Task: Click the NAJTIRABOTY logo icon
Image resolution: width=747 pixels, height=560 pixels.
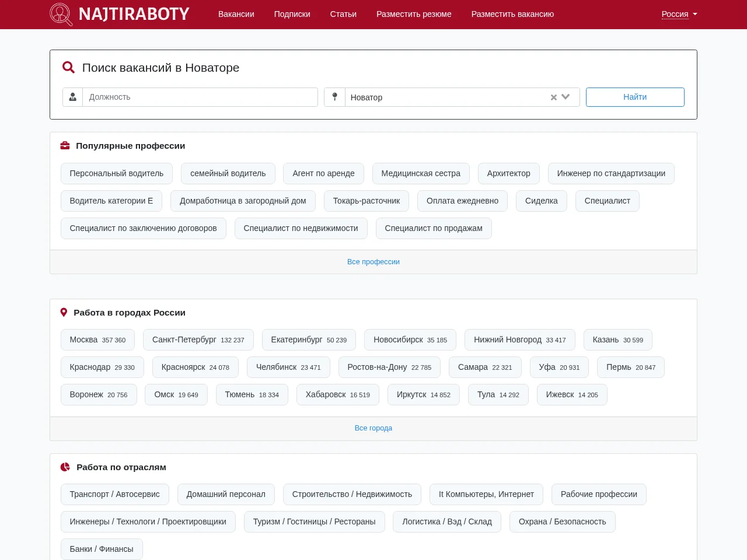Action: pos(61,14)
